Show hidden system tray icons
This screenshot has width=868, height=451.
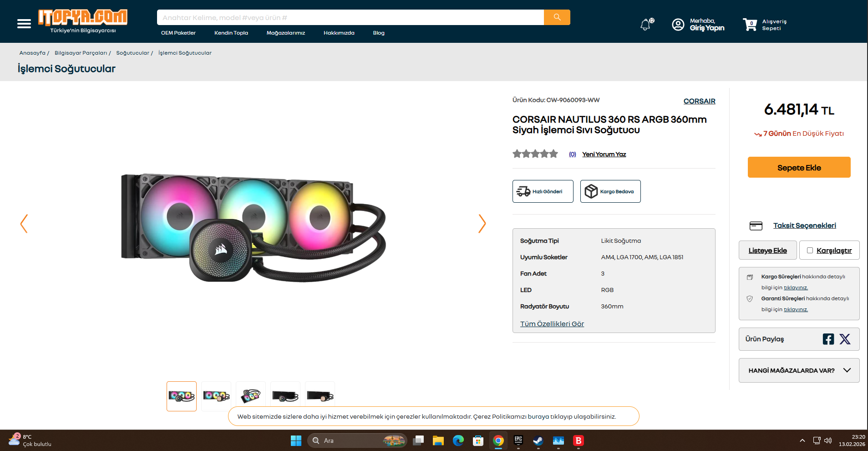pos(802,441)
